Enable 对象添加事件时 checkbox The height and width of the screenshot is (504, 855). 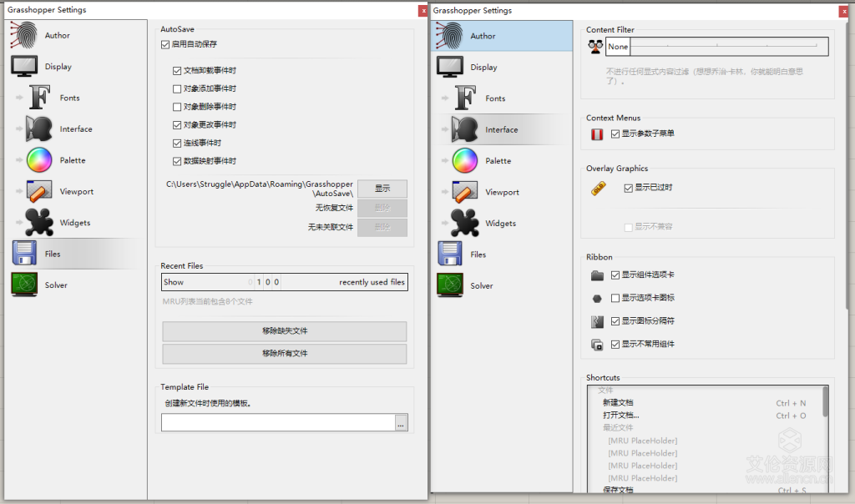tap(177, 88)
